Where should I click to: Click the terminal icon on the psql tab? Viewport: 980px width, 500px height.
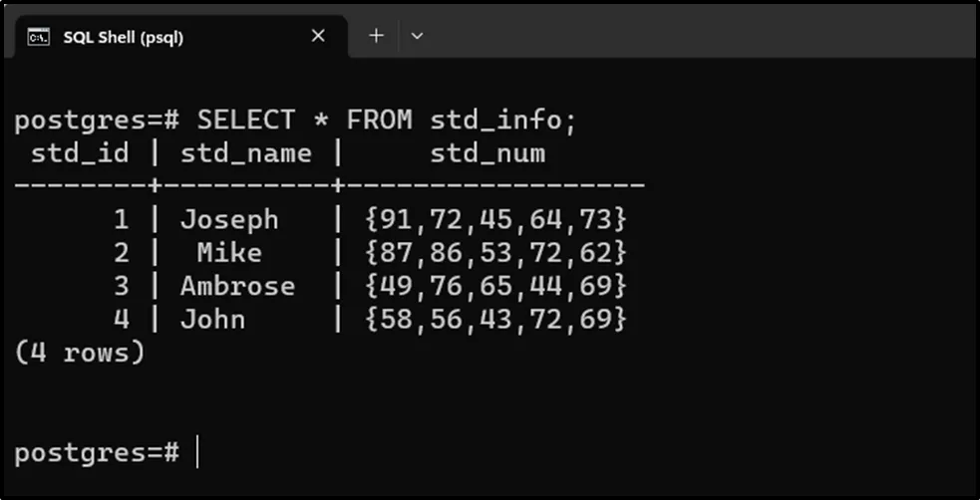coord(39,37)
